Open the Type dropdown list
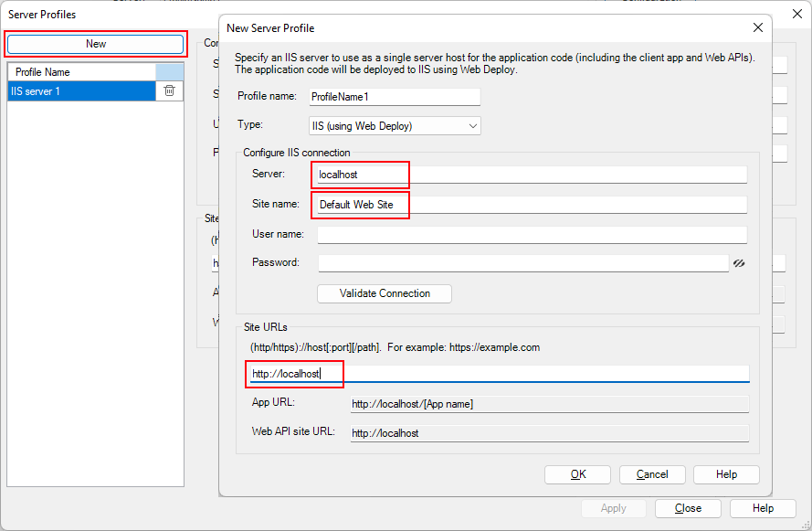Screen dimensions: 812x531 click(x=395, y=125)
